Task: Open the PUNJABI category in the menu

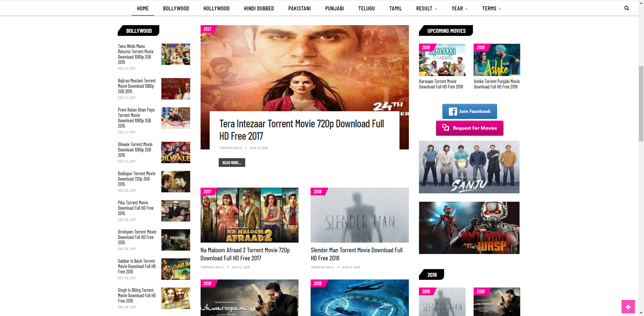Action: tap(334, 9)
